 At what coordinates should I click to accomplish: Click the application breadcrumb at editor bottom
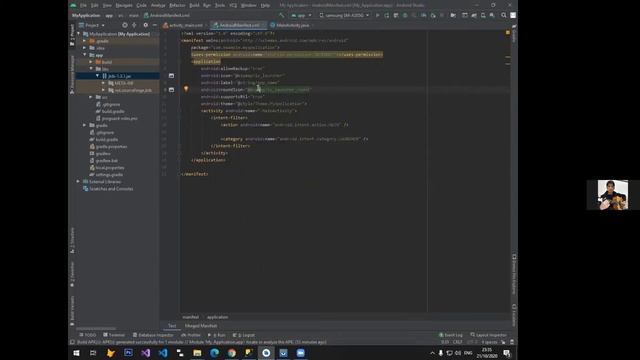click(x=218, y=317)
